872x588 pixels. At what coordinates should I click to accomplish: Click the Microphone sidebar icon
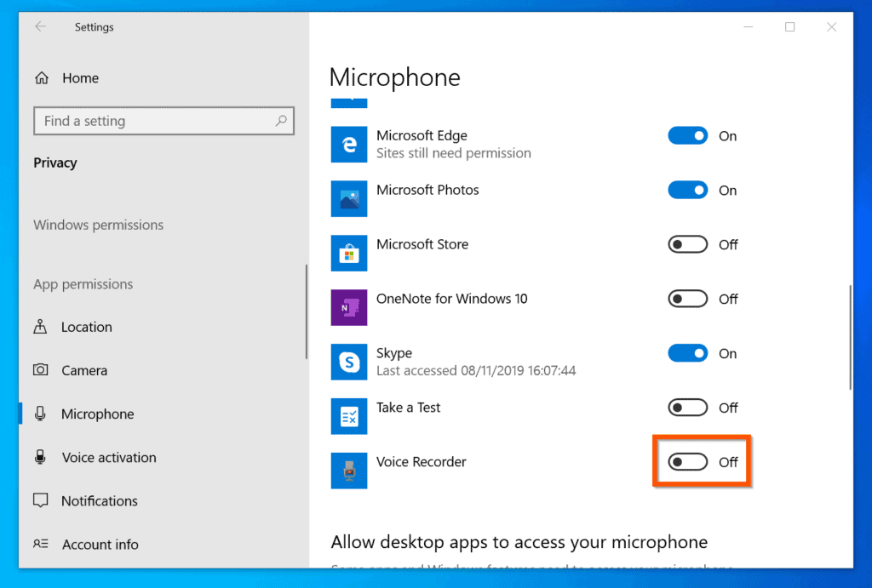[x=40, y=414]
